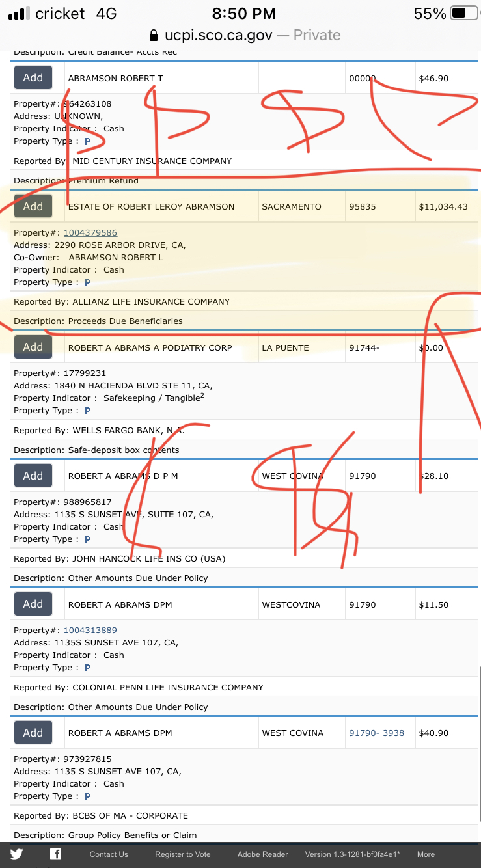Click Reported By COLONIAL PENN LIFE INSURANCE COMPANY

(x=139, y=687)
